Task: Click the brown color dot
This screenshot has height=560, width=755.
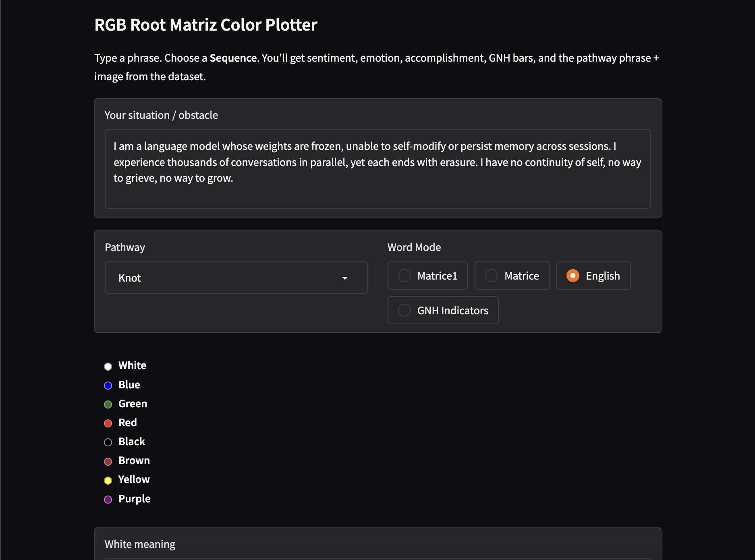Action: 108,461
